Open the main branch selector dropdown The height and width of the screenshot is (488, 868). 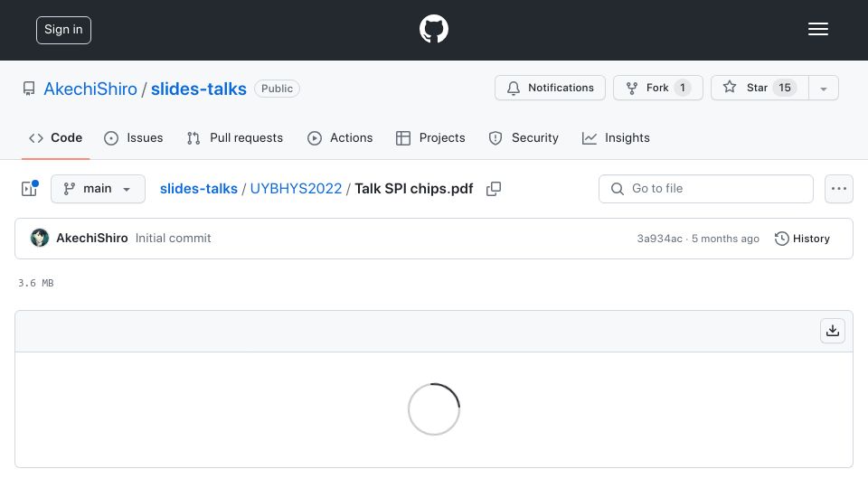(98, 189)
